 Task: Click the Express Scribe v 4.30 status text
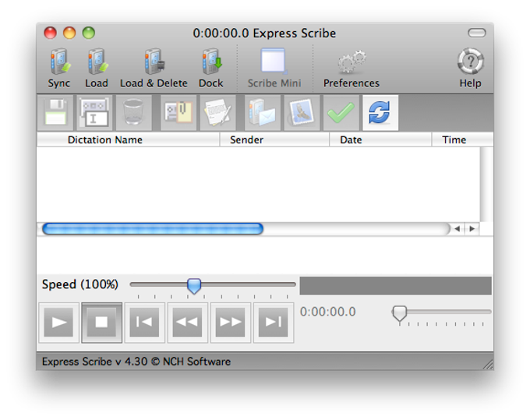136,362
